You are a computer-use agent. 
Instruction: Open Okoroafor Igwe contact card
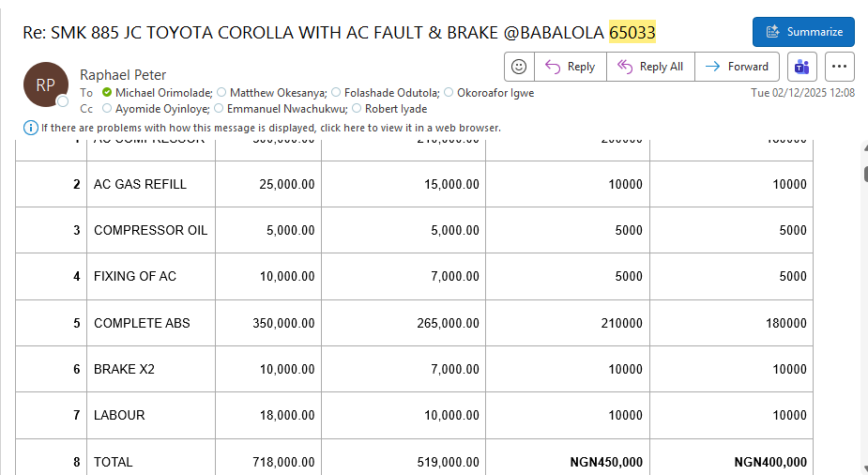495,92
